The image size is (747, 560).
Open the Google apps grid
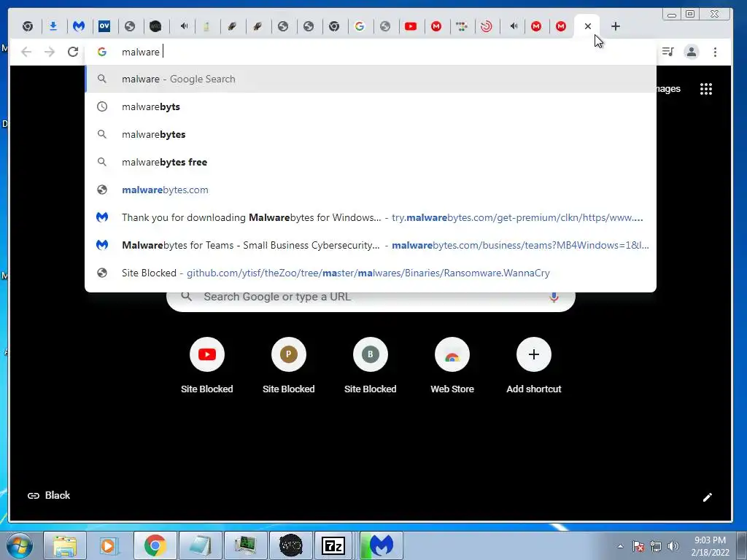[x=706, y=88]
